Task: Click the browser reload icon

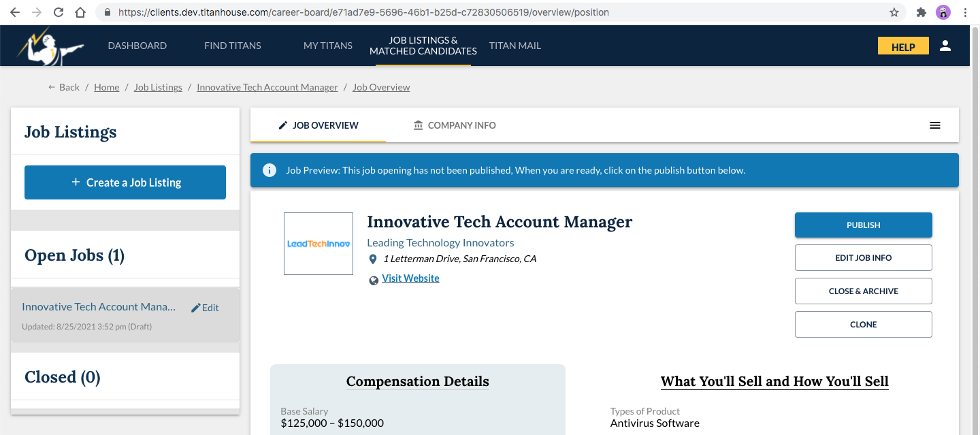Action: (x=59, y=12)
